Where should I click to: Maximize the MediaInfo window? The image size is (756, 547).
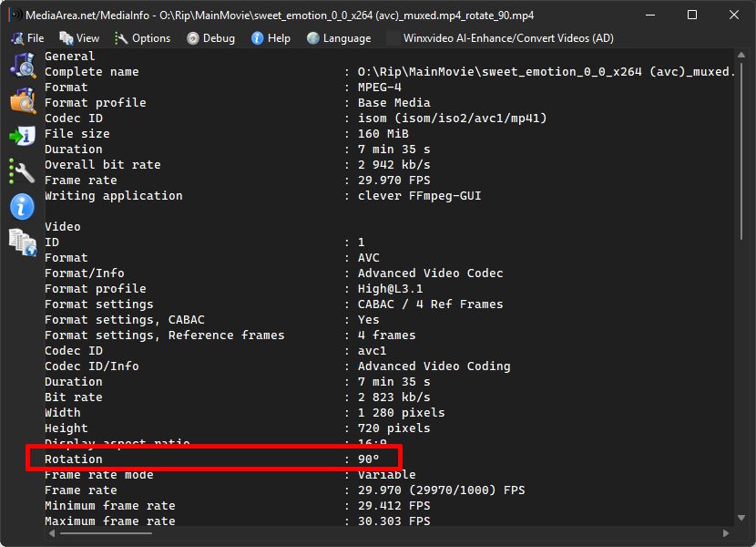pos(692,15)
